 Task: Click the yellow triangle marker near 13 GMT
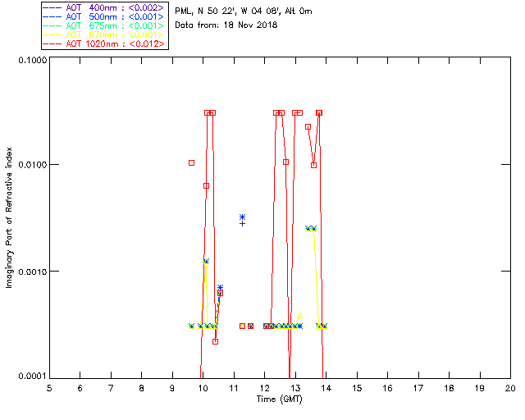300,316
